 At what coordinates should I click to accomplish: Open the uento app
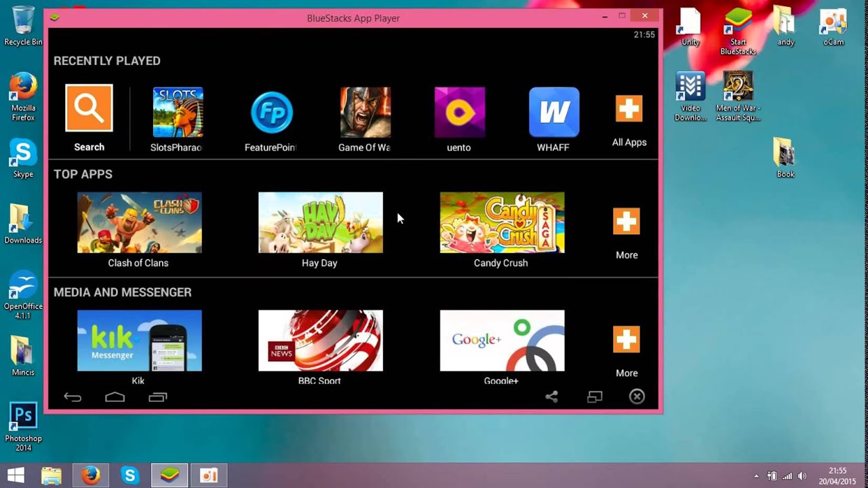(460, 112)
